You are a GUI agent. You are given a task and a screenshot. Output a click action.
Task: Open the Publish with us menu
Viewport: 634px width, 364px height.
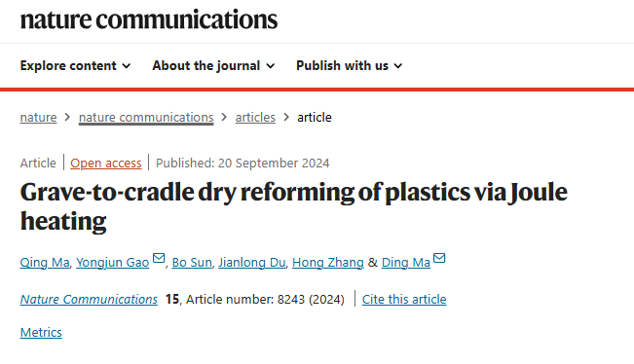[x=349, y=65]
